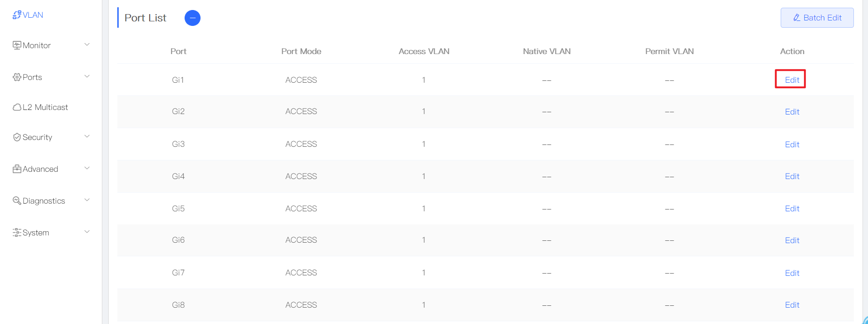868x324 pixels.
Task: Click the Security shield icon
Action: pyautogui.click(x=17, y=137)
